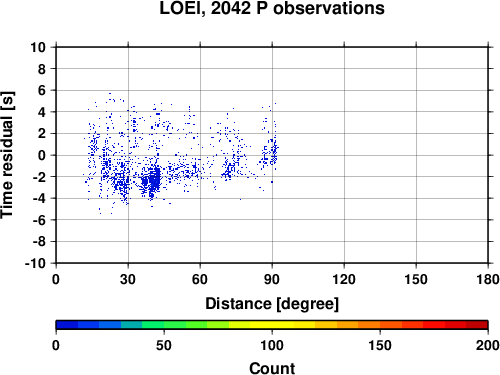Click the x-axis tick label '120'
Image resolution: width=500 pixels, height=375 pixels.
[x=344, y=279]
